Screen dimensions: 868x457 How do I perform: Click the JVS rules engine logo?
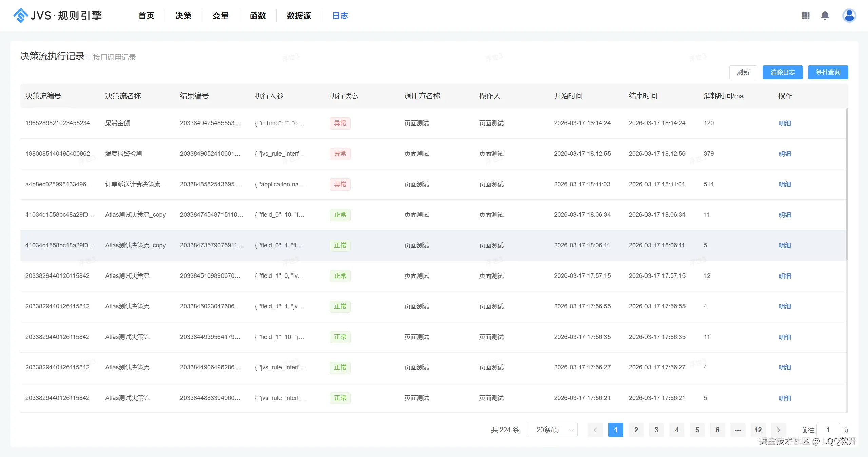[58, 16]
